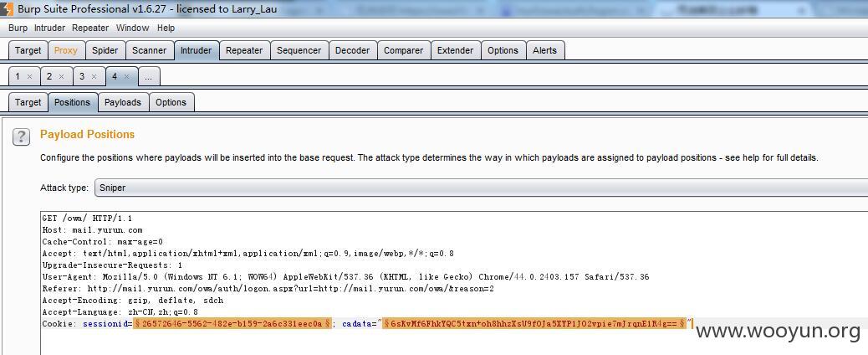Click the Referer header line
The height and width of the screenshot is (355, 868).
[x=268, y=288]
